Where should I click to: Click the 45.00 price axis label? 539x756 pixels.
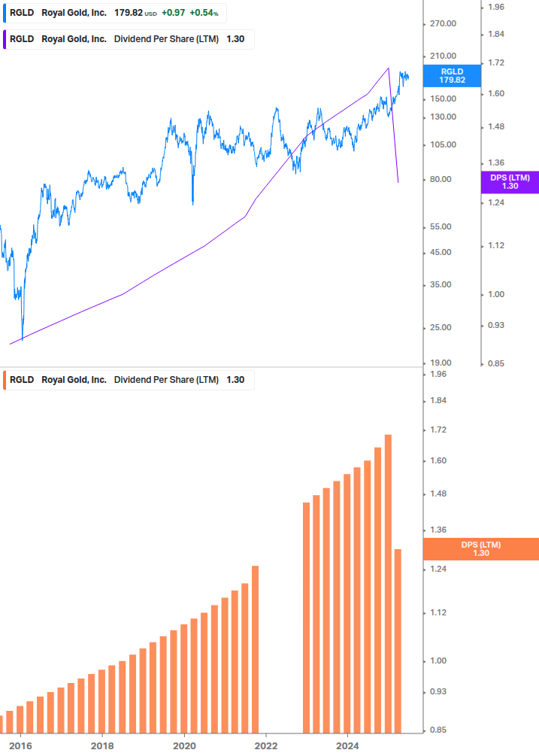[441, 252]
